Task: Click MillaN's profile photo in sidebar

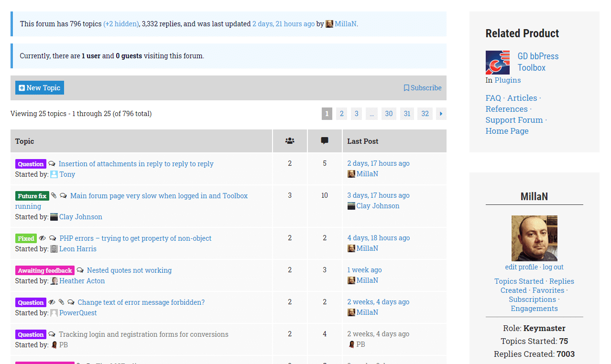Action: [x=534, y=238]
